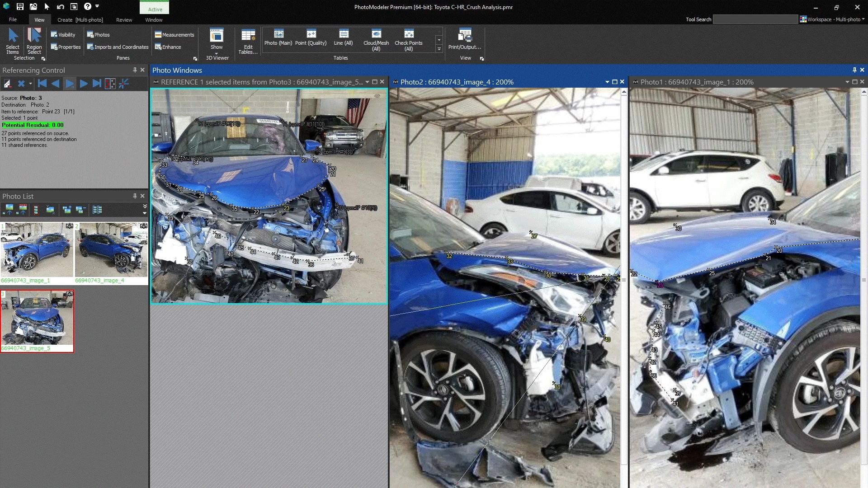Select the Region Select tool
The image size is (868, 488).
34,41
